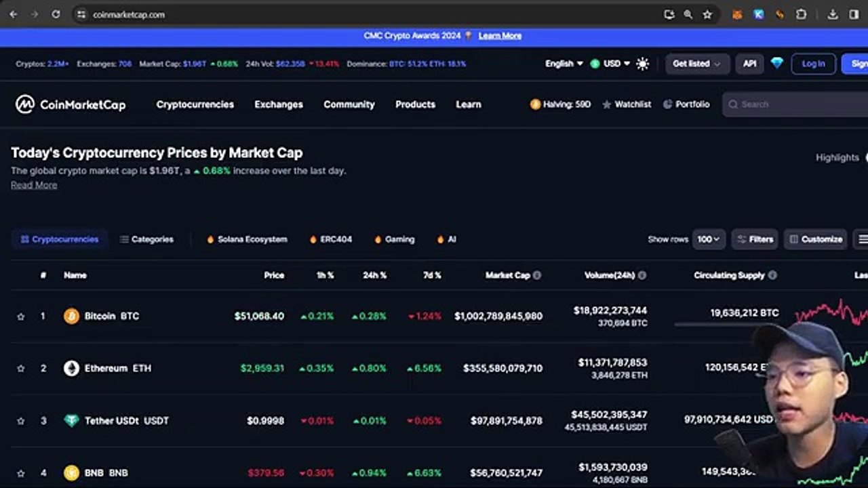This screenshot has height=488, width=868.
Task: Click the page Search field
Action: click(x=795, y=104)
